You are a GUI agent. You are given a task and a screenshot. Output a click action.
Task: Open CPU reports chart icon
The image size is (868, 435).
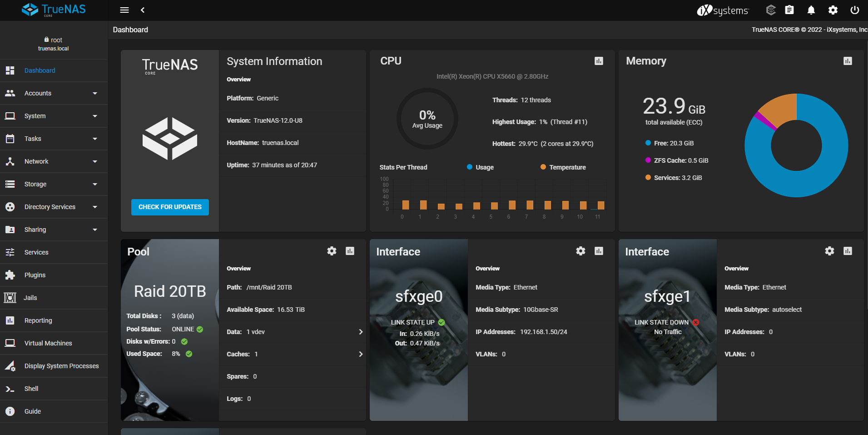pyautogui.click(x=599, y=61)
